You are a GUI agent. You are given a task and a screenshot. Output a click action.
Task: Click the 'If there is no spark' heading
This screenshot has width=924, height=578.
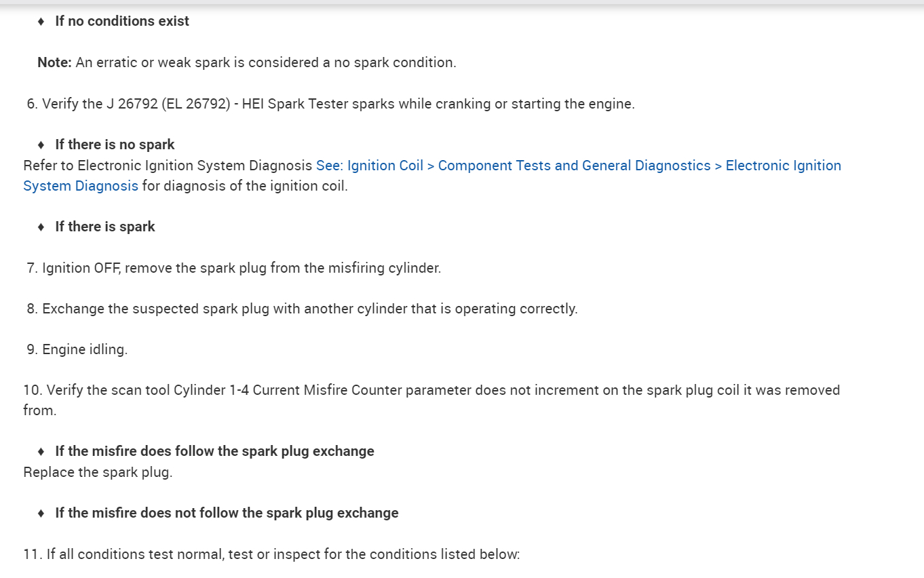point(115,144)
